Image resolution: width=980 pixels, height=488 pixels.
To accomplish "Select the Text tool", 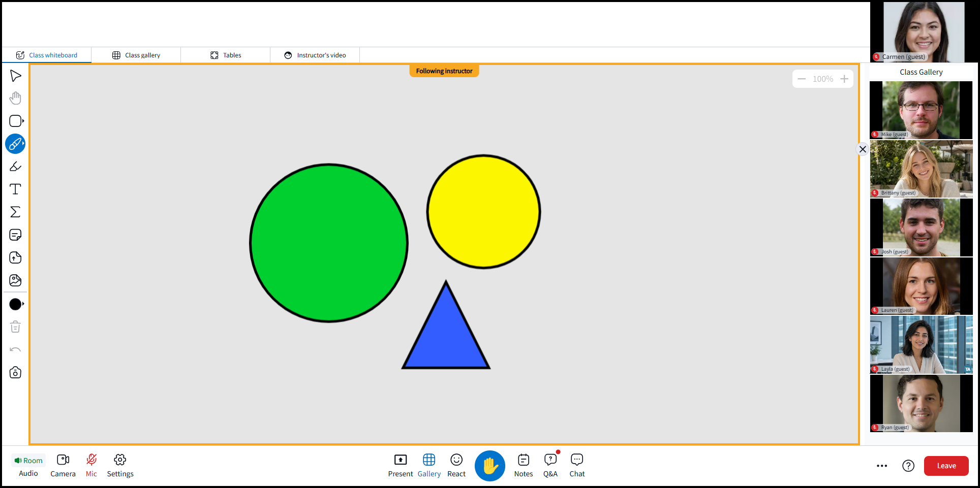I will coord(15,189).
